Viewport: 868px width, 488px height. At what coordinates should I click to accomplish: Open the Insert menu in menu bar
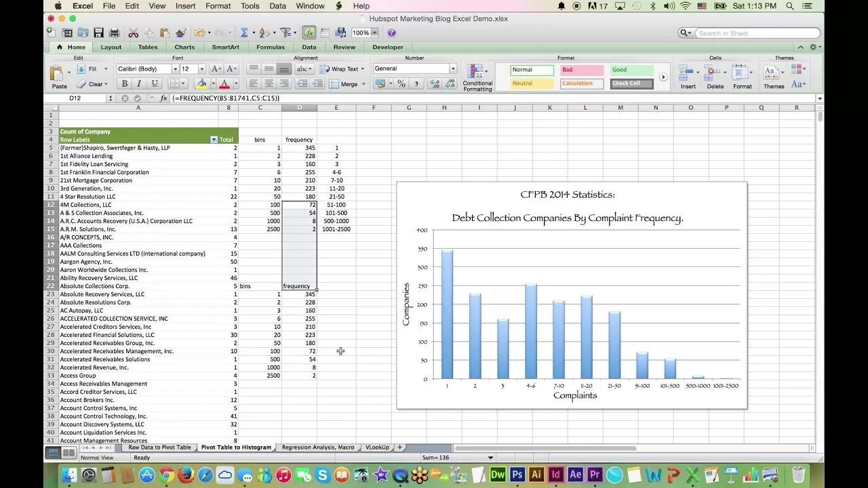186,6
